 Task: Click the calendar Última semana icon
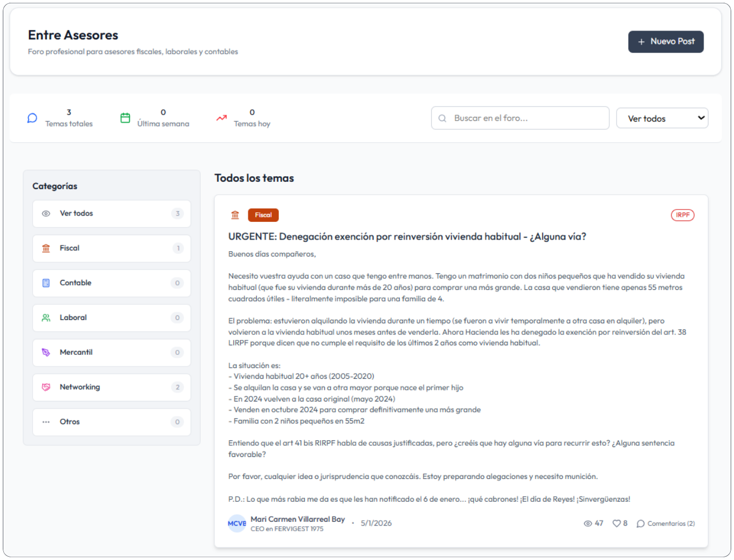point(125,118)
